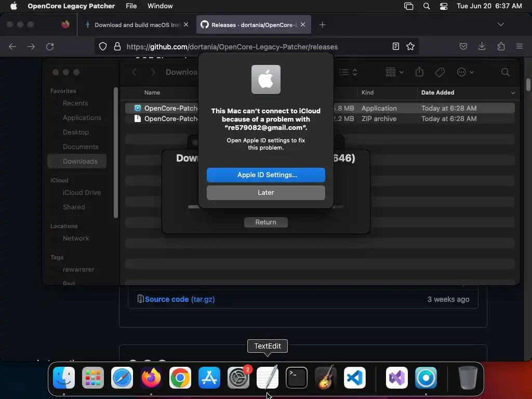Viewport: 532px width, 399px height.
Task: Select the OpenCore-Patcher Application row
Action: [x=320, y=108]
